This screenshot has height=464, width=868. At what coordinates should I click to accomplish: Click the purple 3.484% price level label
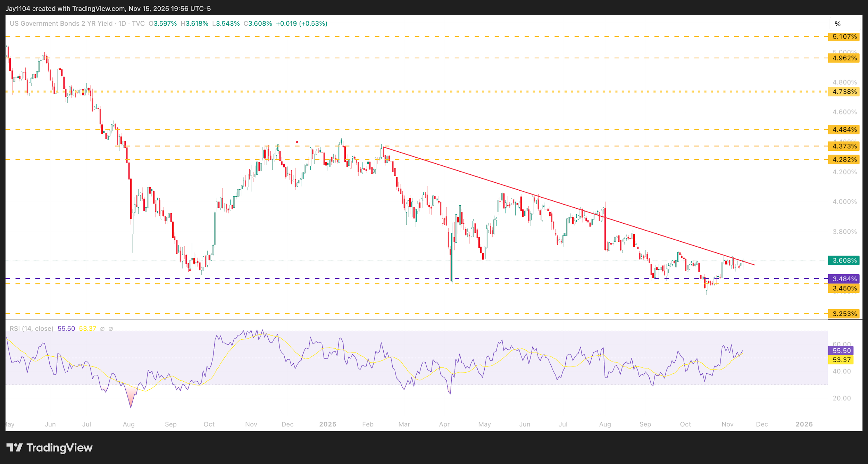[844, 279]
